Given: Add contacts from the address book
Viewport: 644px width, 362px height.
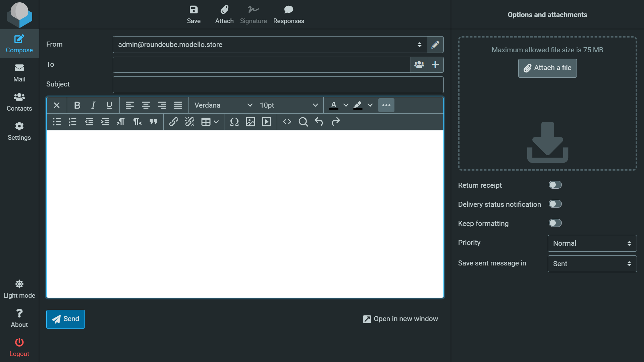Looking at the screenshot, I should (419, 65).
